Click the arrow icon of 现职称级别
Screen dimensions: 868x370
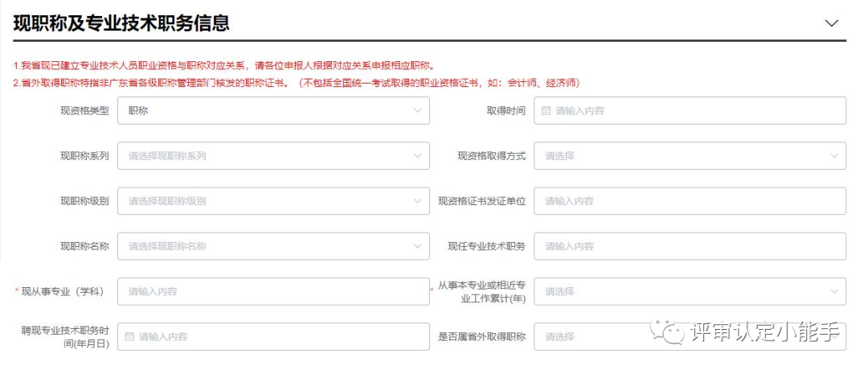click(x=417, y=201)
